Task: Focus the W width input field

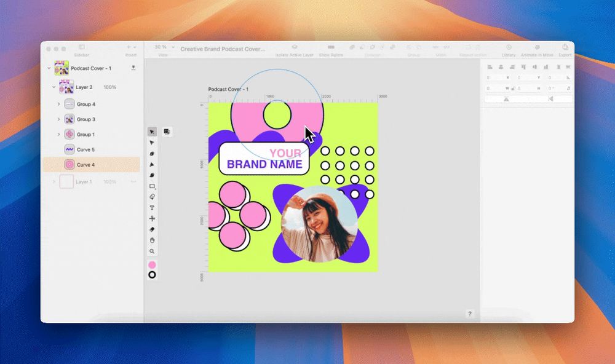Action: [498, 89]
